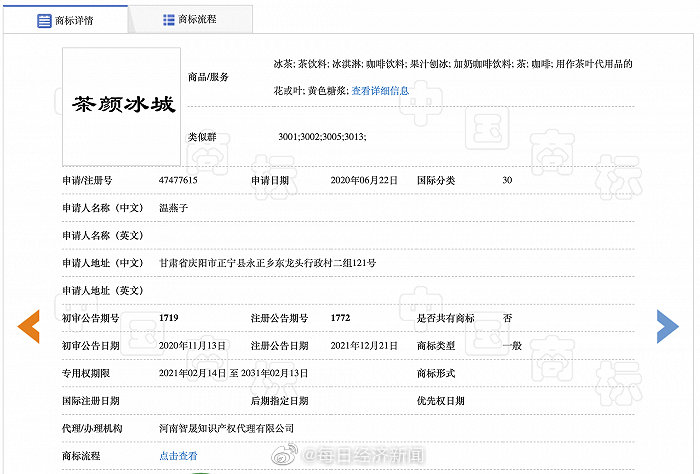Select shared trademark value 否
The width and height of the screenshot is (700, 474).
(x=507, y=318)
